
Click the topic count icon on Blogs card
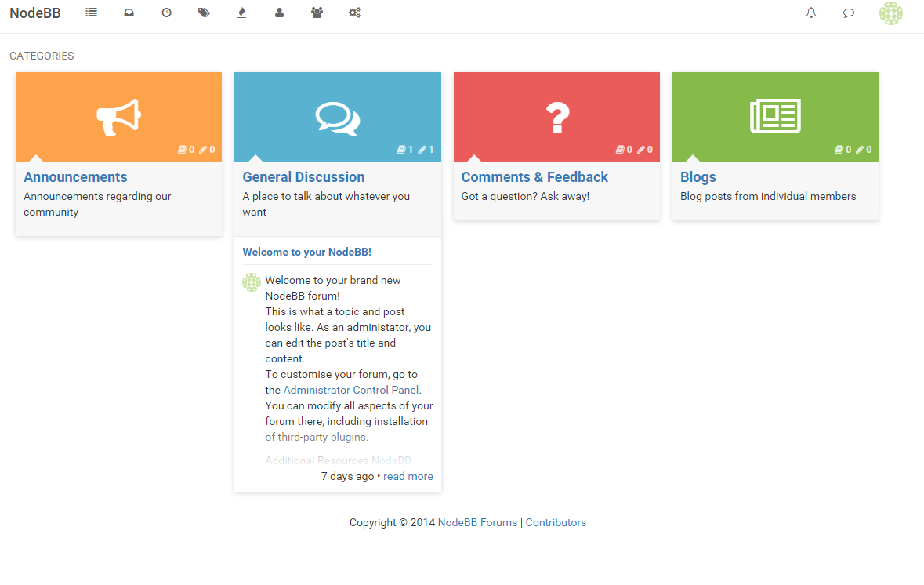(x=839, y=150)
